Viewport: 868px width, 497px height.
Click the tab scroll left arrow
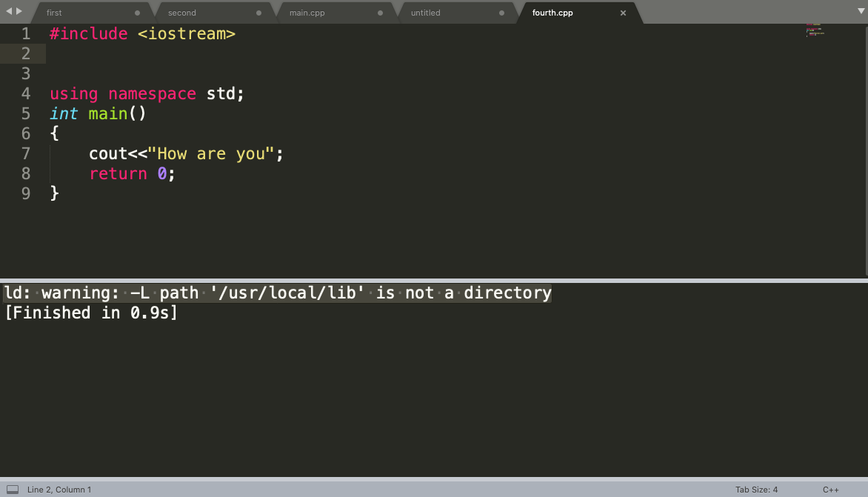pos(9,12)
